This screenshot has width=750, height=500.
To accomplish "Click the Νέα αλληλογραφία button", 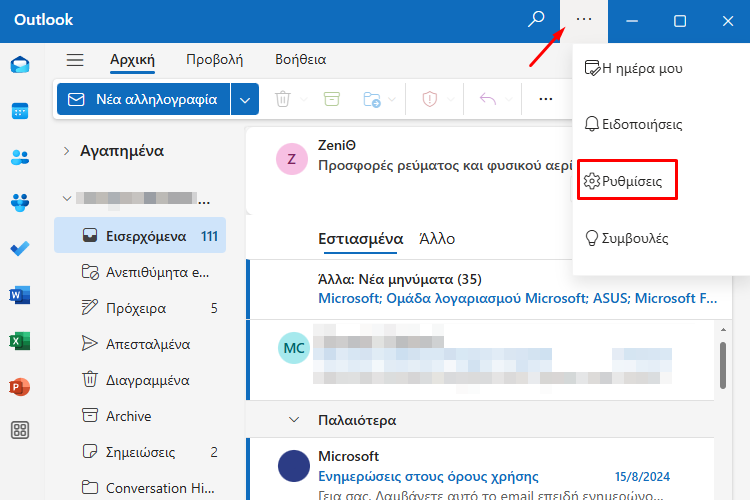I will click(x=143, y=100).
